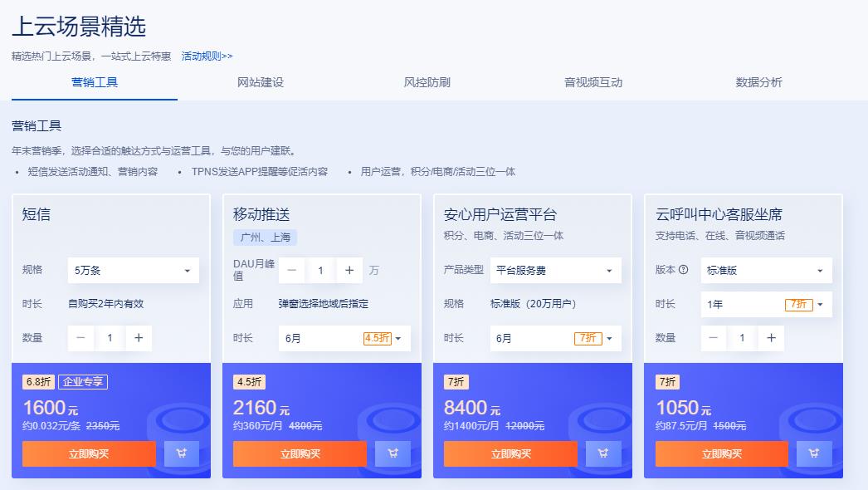
Task: Click the 6.8折 discount tag
Action: point(39,382)
